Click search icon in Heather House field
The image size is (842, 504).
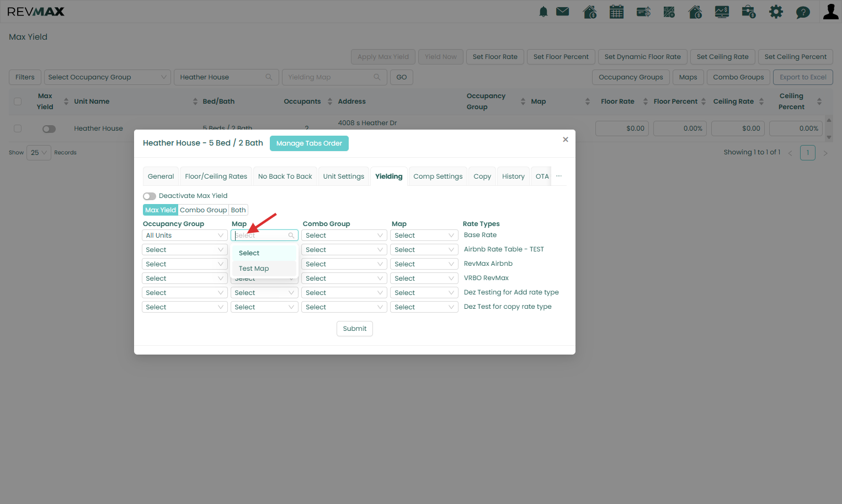click(269, 77)
